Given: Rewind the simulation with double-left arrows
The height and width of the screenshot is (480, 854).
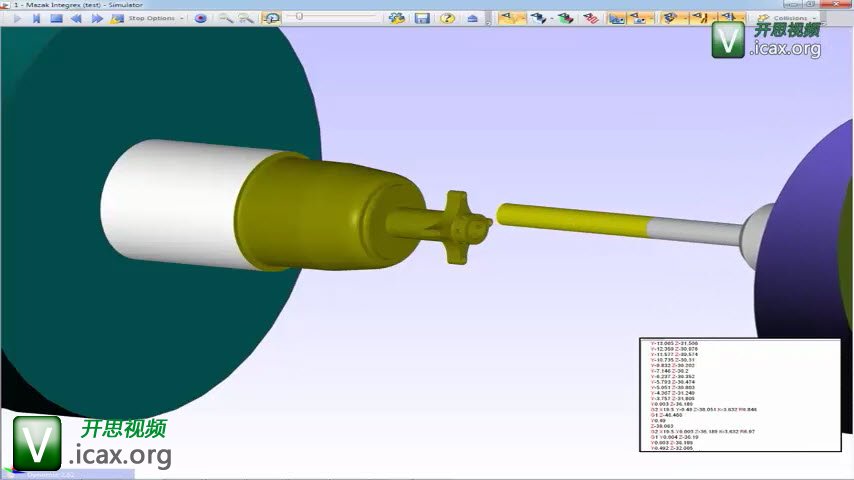Looking at the screenshot, I should tap(76, 19).
